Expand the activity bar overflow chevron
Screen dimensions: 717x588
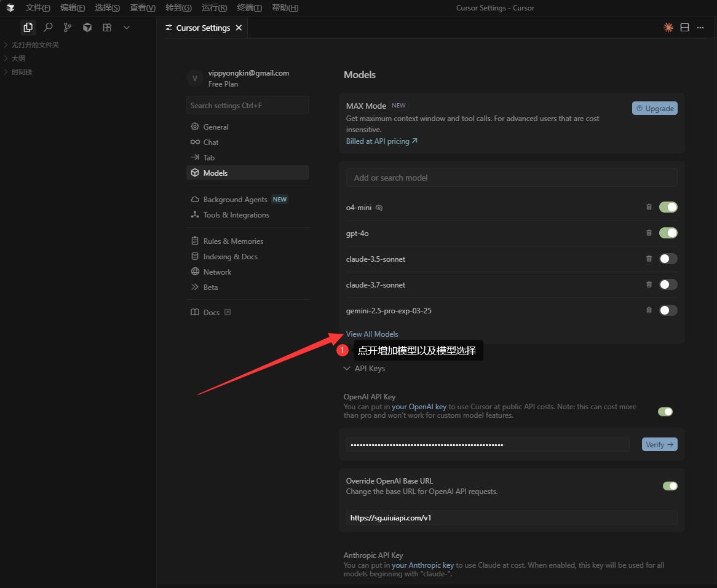tap(127, 28)
